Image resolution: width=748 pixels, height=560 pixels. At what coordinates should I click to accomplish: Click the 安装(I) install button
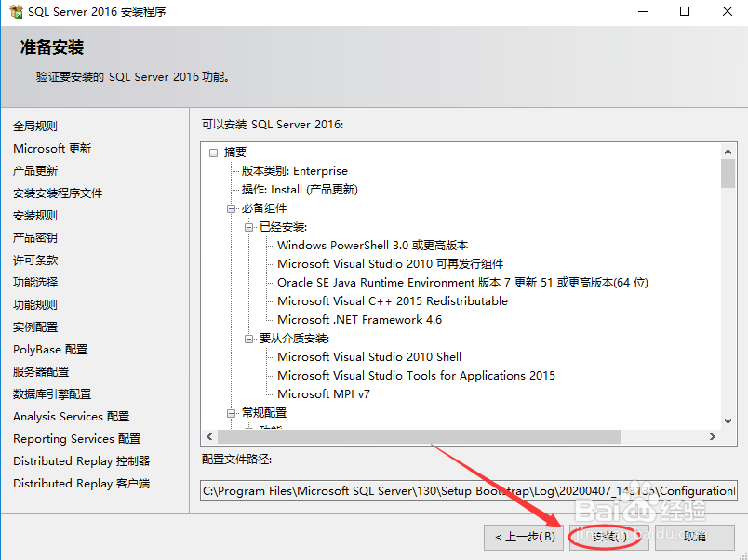coord(609,537)
